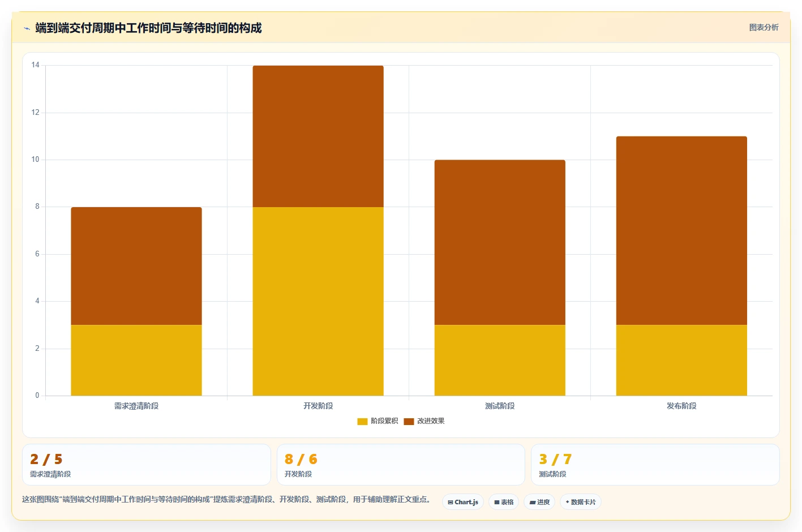Click the description text below the cards
This screenshot has height=532, width=802.
click(228, 500)
